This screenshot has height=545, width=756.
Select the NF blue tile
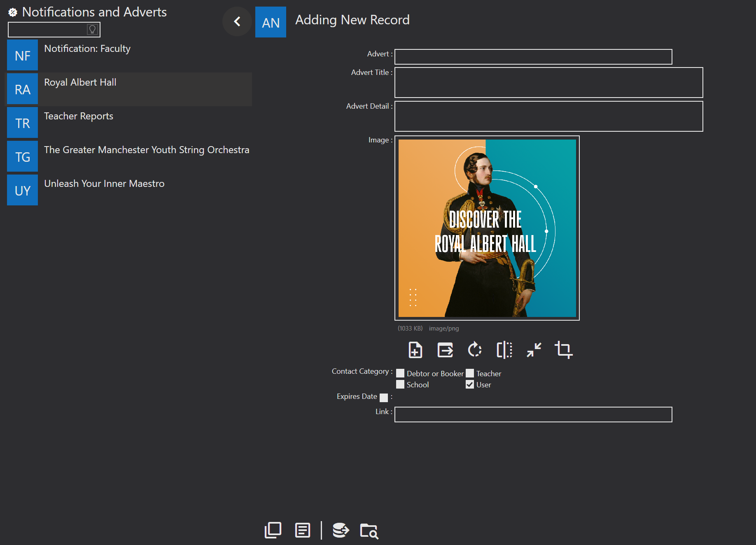23,55
